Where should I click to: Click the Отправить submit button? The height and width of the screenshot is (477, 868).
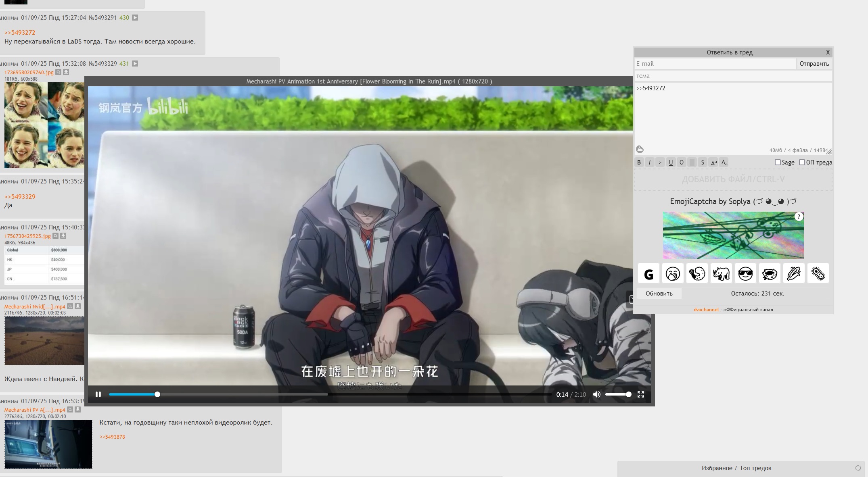tap(814, 64)
